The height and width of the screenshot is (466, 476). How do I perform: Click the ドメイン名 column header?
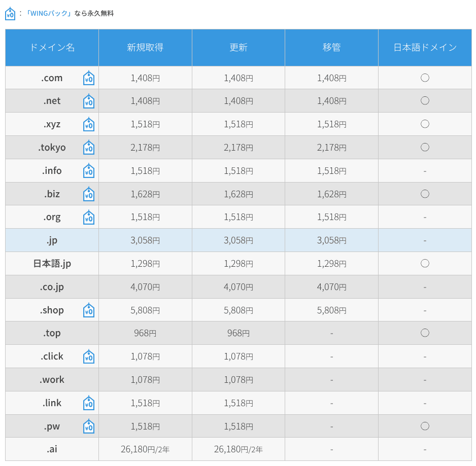tap(52, 48)
